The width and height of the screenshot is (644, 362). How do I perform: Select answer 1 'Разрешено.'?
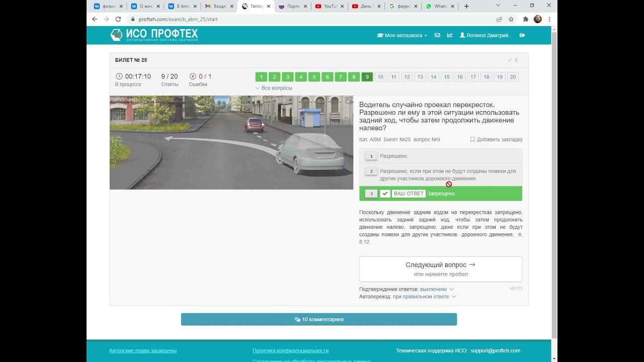pyautogui.click(x=441, y=156)
